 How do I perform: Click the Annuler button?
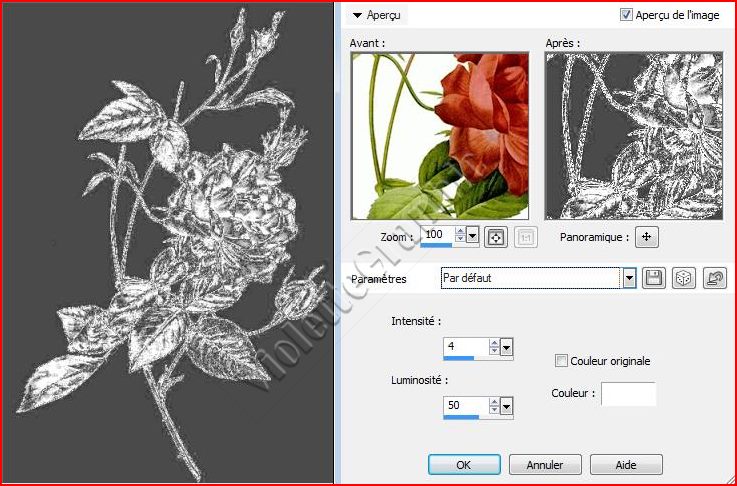(x=545, y=465)
